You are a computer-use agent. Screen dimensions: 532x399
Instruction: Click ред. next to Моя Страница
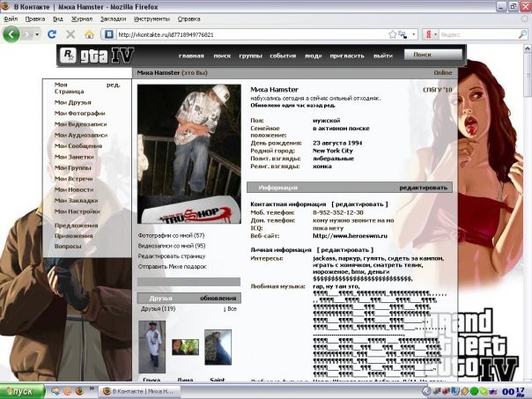pyautogui.click(x=114, y=85)
